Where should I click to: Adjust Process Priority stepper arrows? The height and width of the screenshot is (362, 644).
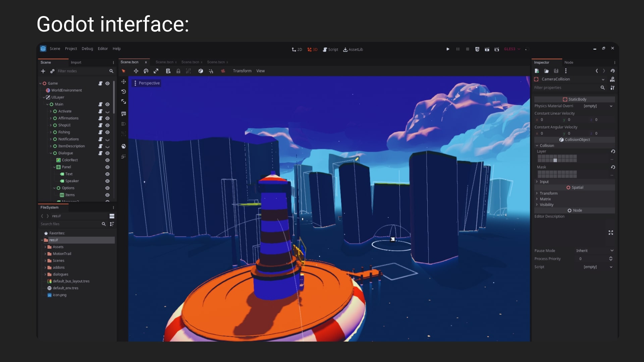click(611, 259)
